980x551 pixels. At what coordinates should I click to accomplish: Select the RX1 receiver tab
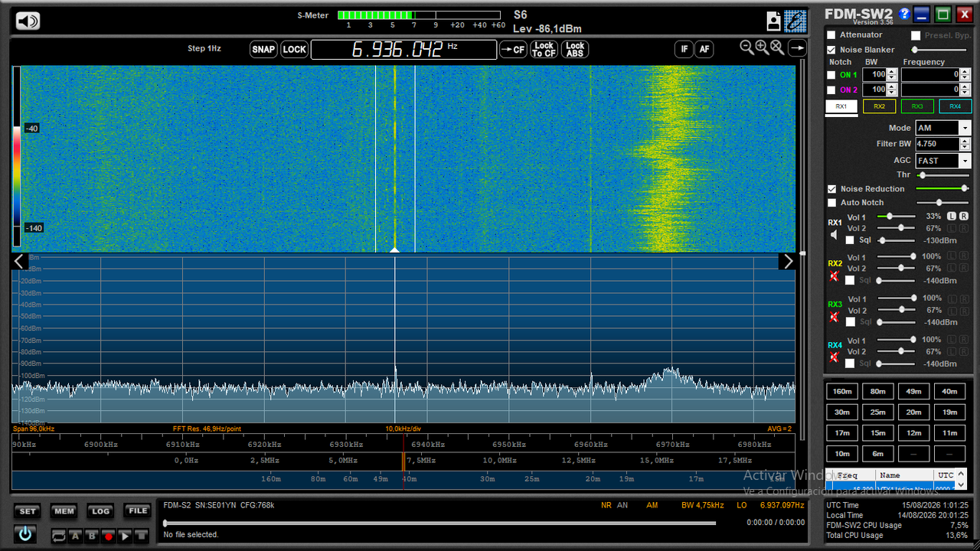[x=841, y=106]
